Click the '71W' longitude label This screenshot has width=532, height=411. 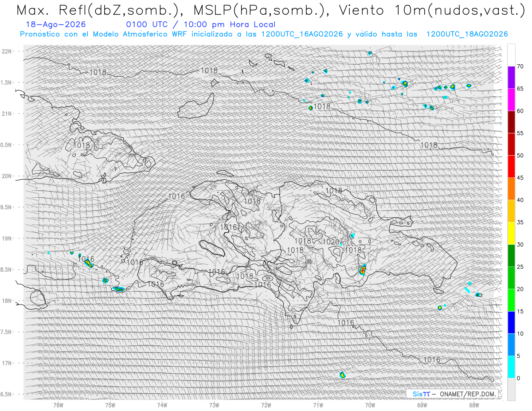point(318,404)
